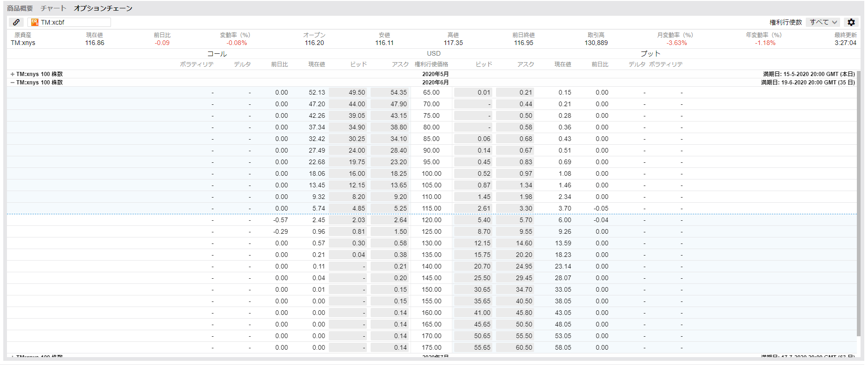Image resolution: width=868 pixels, height=365 pixels.
Task: Click call bid 8.20 at strike 110.00
Action: click(348, 197)
